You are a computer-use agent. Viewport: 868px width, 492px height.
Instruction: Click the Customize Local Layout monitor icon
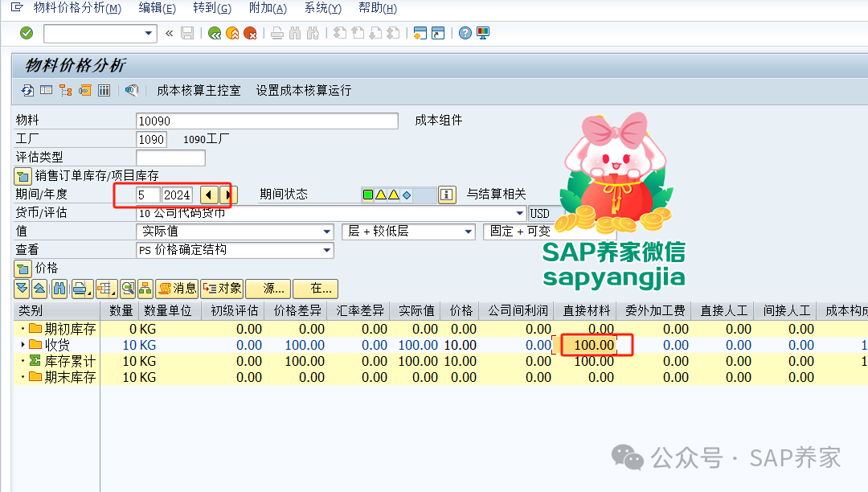pyautogui.click(x=483, y=33)
